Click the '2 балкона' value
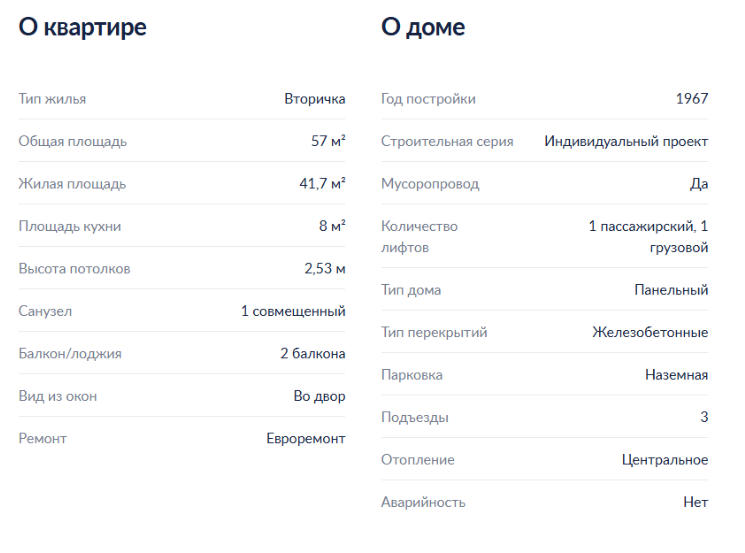The image size is (745, 553). click(312, 354)
